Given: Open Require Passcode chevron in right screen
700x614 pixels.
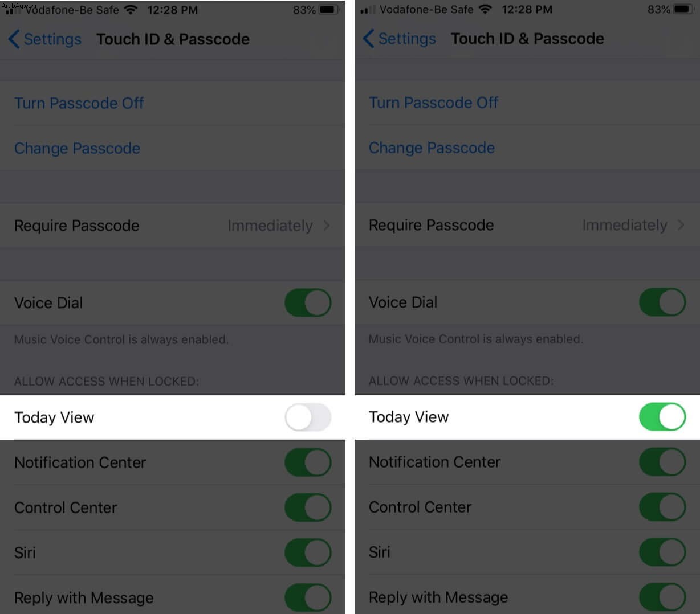Looking at the screenshot, I should 681,225.
